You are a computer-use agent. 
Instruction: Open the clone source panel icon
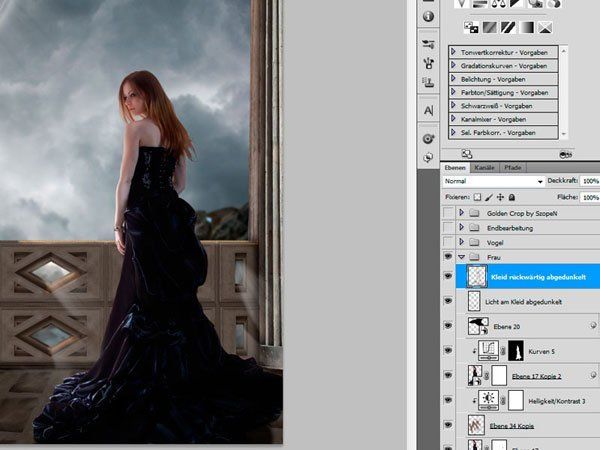pyautogui.click(x=428, y=82)
